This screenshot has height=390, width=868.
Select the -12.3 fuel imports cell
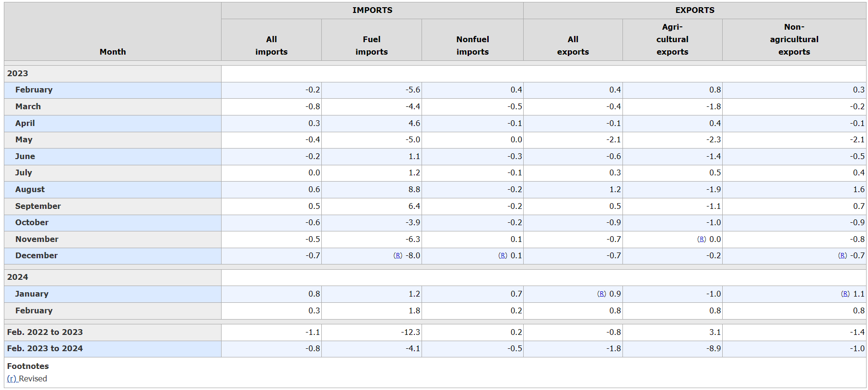coord(410,332)
